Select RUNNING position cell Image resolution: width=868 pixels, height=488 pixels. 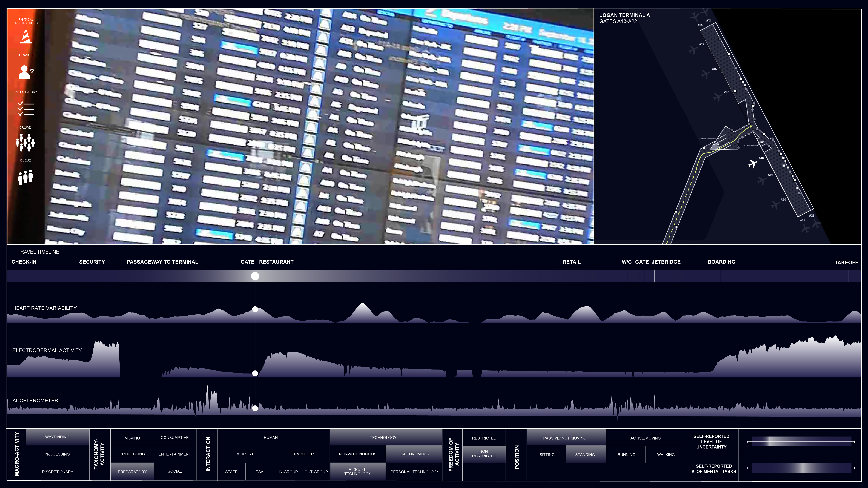point(626,454)
